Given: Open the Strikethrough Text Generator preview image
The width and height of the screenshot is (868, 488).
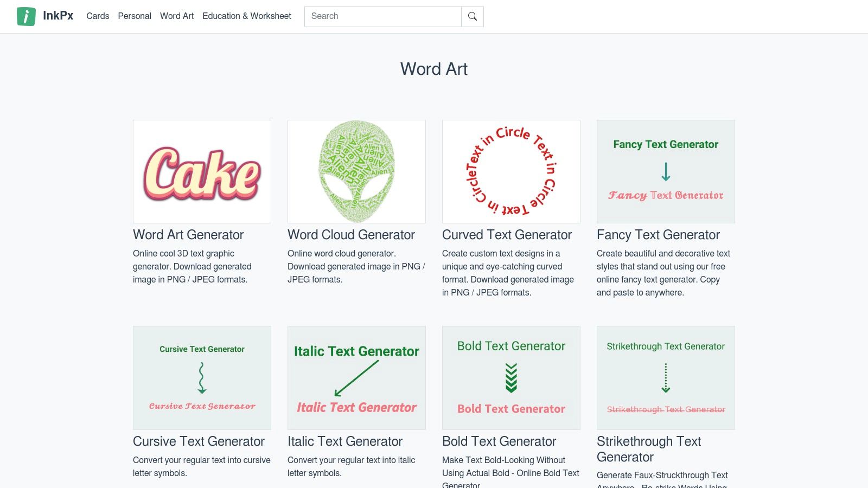Looking at the screenshot, I should click(666, 377).
